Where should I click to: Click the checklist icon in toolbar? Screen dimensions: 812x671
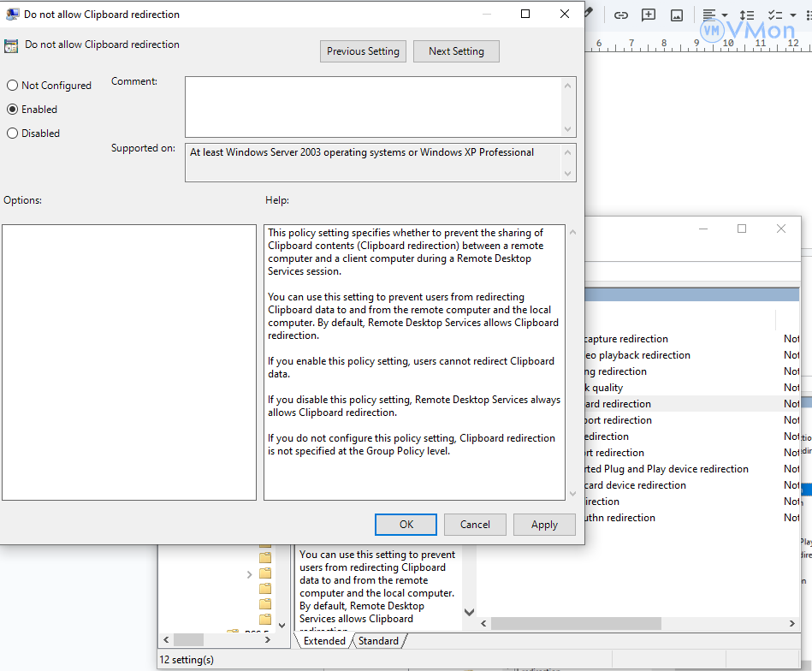[774, 15]
